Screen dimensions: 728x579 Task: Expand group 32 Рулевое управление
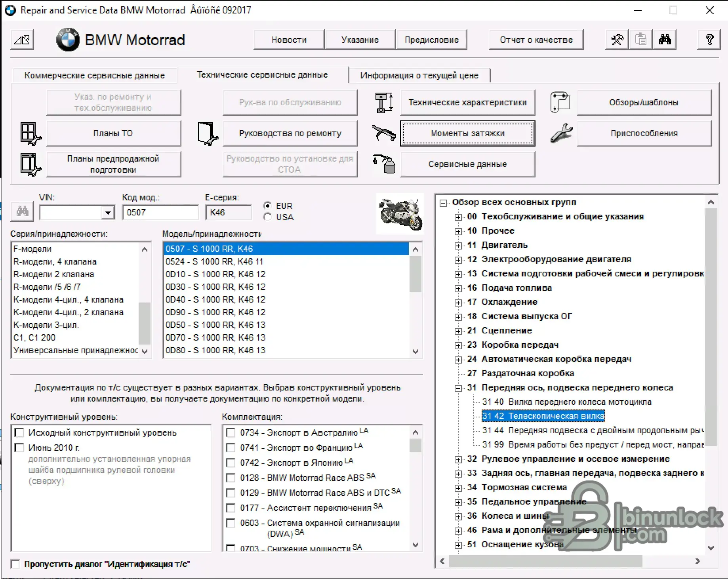point(458,459)
